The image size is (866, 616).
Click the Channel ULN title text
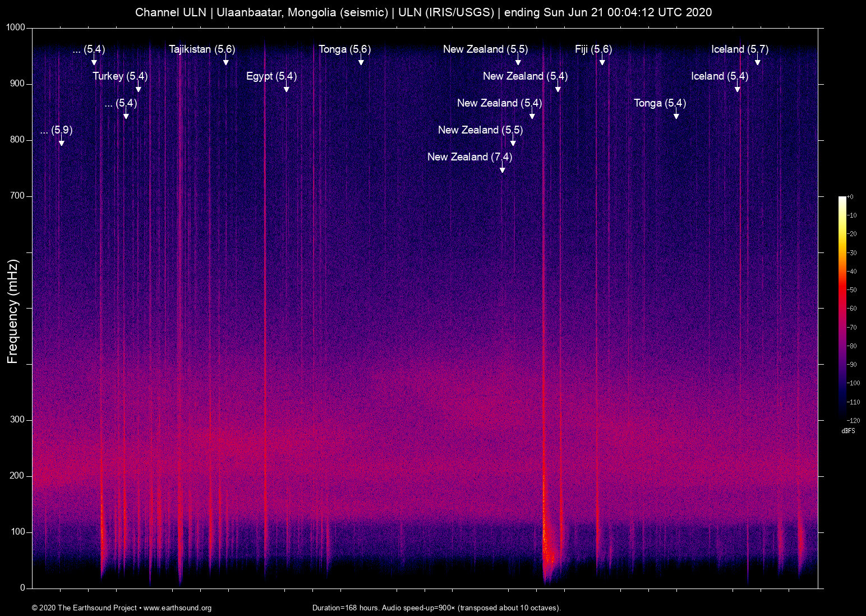(173, 12)
